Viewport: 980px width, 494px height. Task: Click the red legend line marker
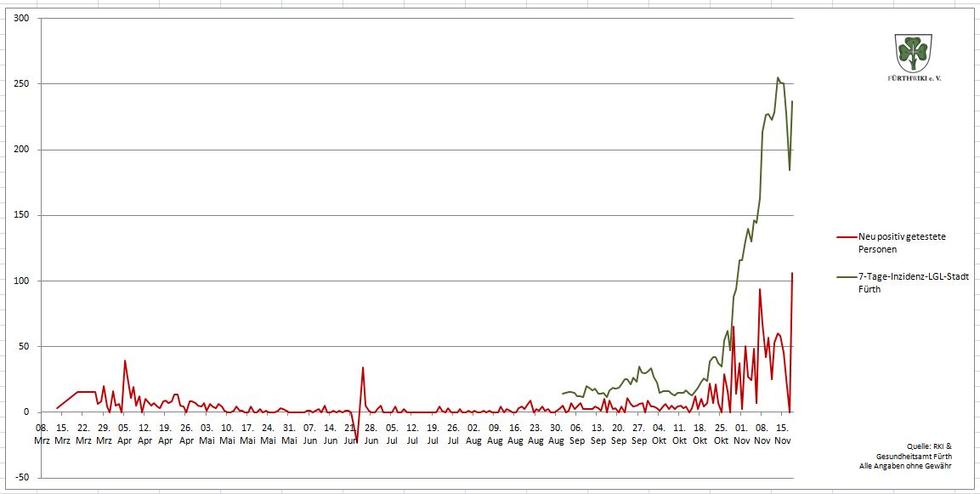(846, 237)
